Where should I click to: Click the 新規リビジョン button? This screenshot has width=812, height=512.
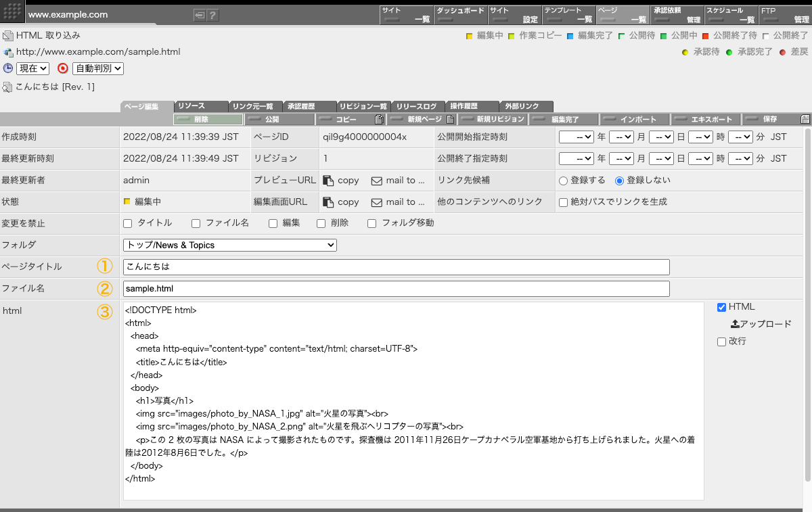[x=493, y=120]
